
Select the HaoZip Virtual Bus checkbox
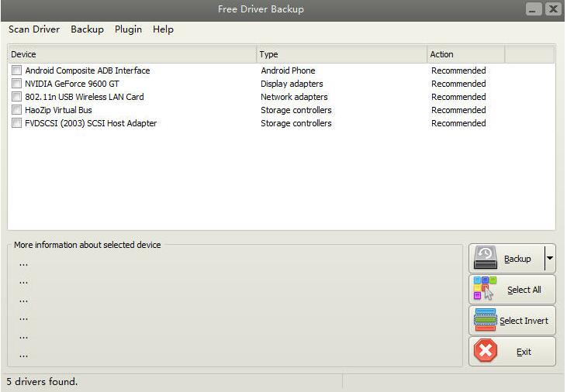click(x=16, y=110)
